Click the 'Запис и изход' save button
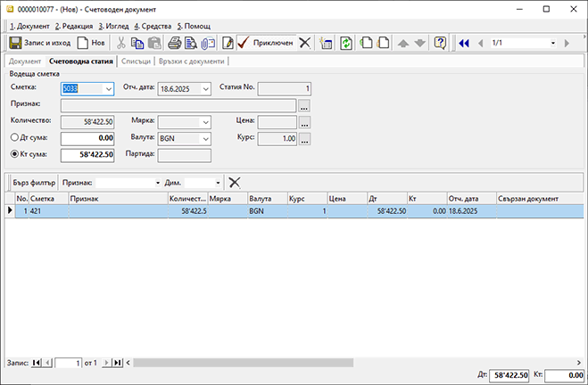 tap(40, 43)
